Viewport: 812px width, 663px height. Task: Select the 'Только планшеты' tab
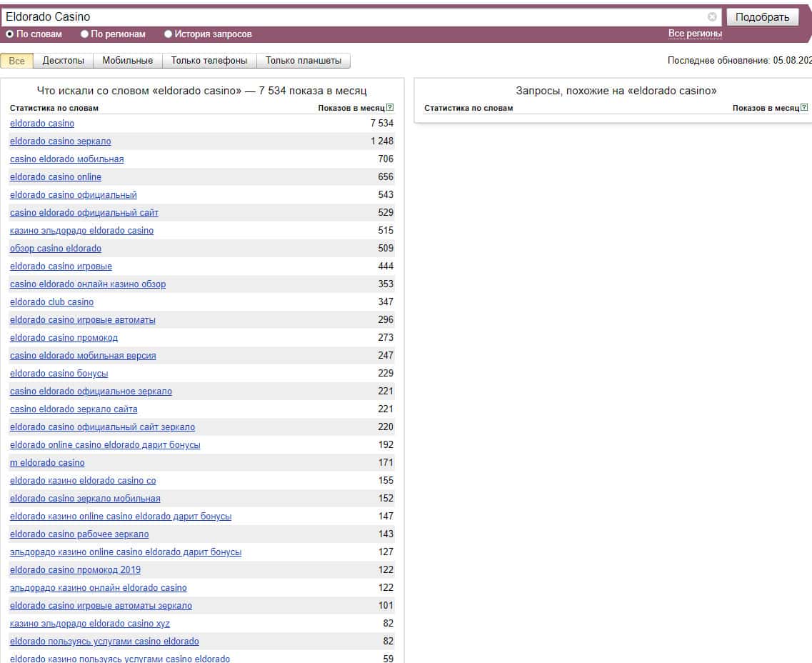303,61
